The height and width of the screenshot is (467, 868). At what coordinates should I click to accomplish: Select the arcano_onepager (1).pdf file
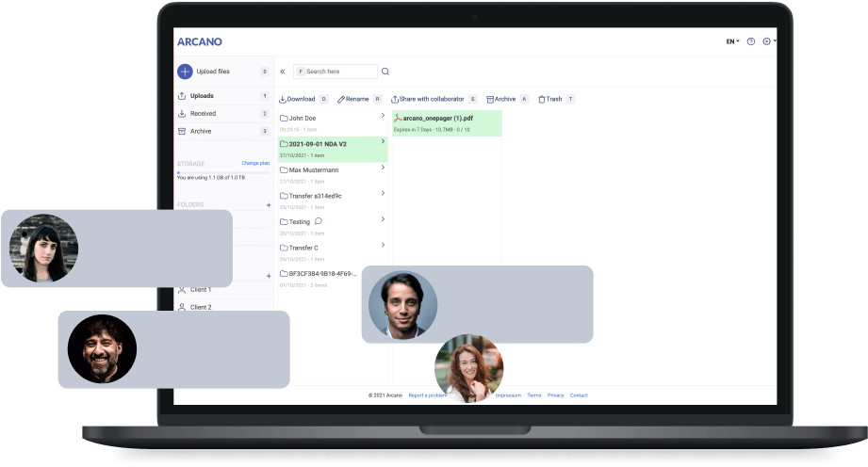pyautogui.click(x=447, y=123)
